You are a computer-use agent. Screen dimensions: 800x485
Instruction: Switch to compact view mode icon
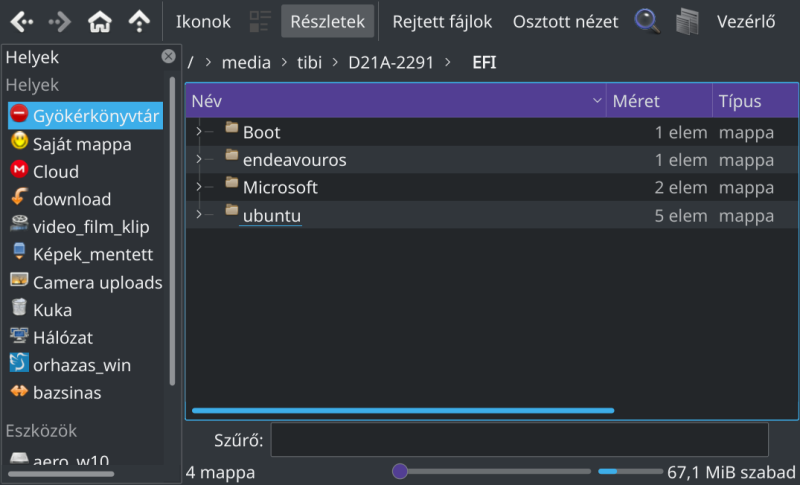260,21
